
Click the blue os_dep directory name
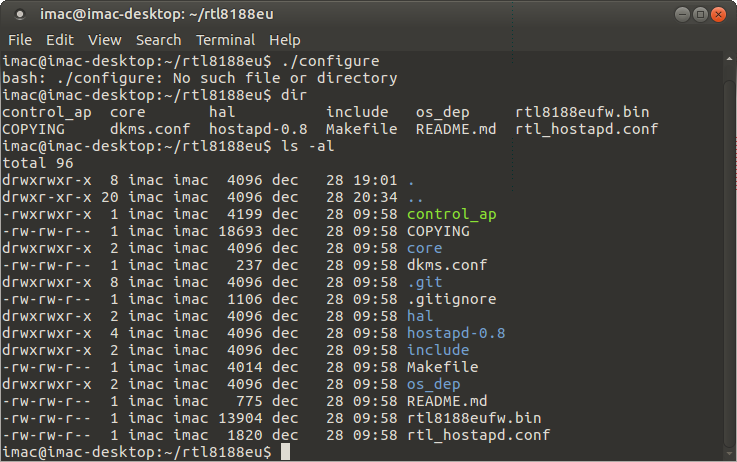click(433, 384)
